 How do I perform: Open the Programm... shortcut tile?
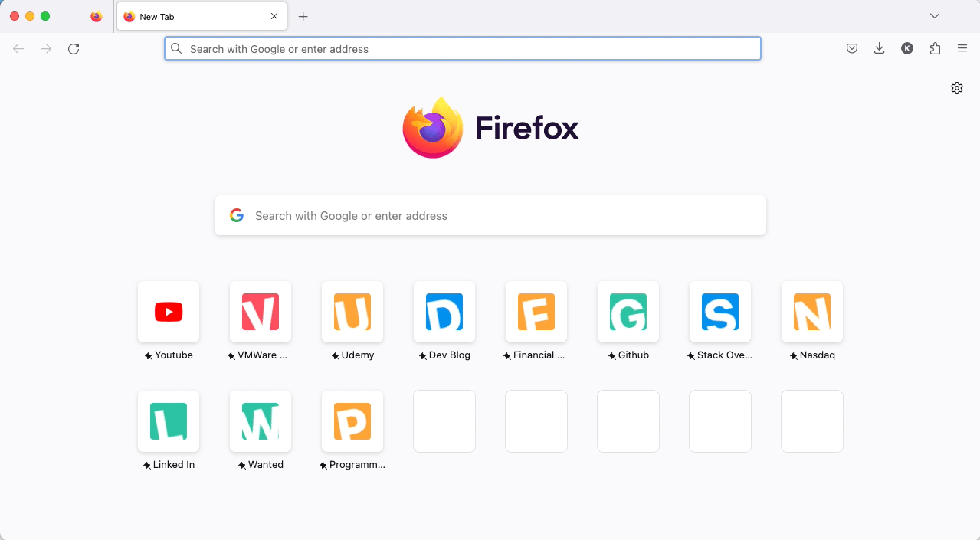(352, 421)
